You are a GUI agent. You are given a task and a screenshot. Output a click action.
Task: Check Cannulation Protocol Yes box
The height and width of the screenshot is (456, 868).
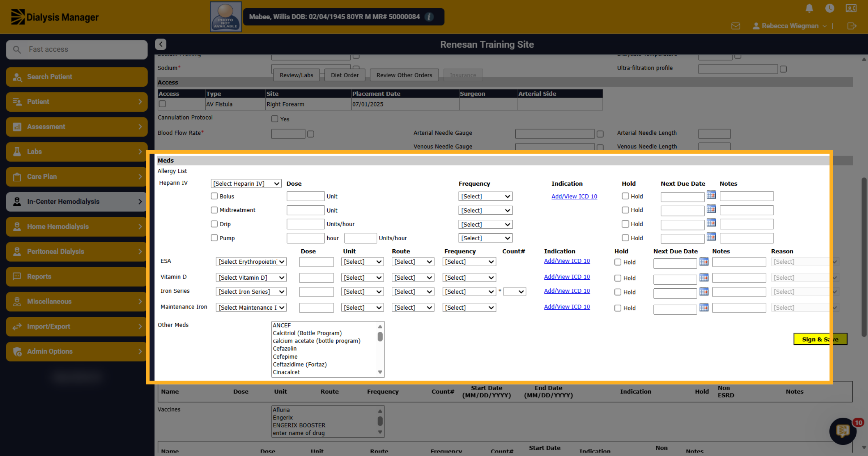point(275,119)
